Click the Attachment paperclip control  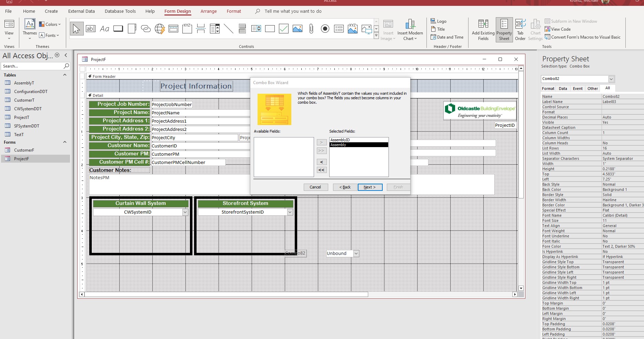point(311,29)
